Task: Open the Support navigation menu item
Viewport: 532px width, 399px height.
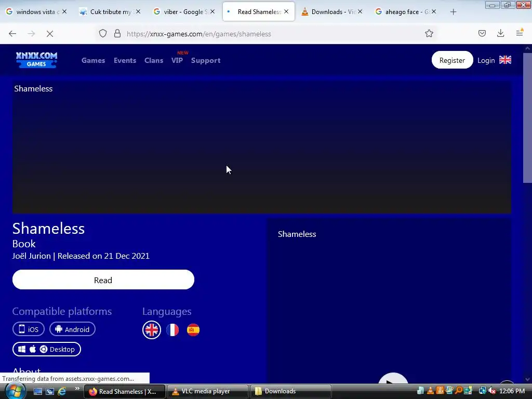Action: [206, 60]
